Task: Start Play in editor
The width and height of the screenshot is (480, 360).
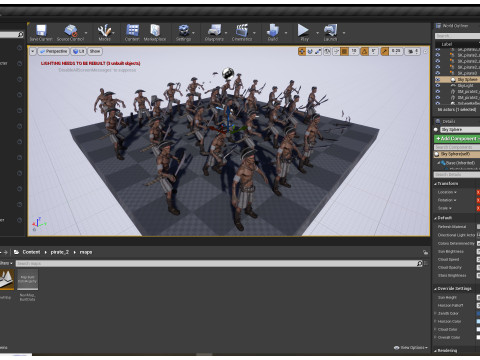Action: tap(303, 33)
